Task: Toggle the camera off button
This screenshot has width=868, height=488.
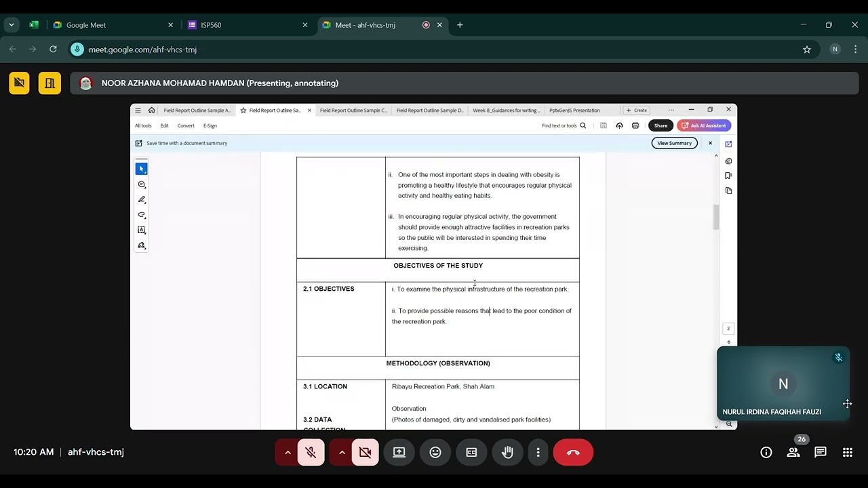Action: click(x=366, y=452)
